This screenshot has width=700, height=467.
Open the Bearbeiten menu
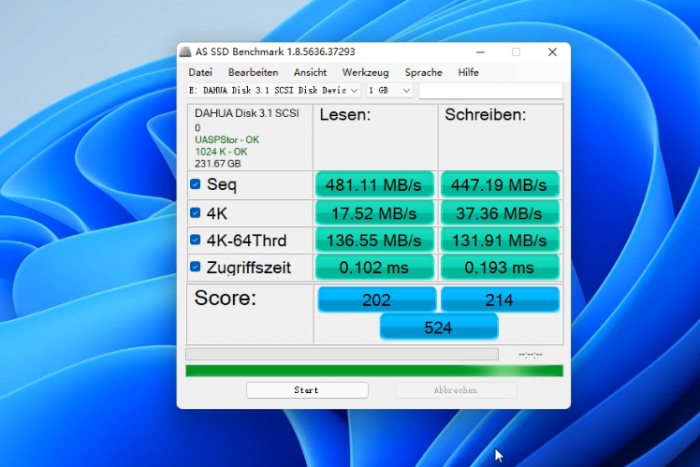tap(253, 72)
